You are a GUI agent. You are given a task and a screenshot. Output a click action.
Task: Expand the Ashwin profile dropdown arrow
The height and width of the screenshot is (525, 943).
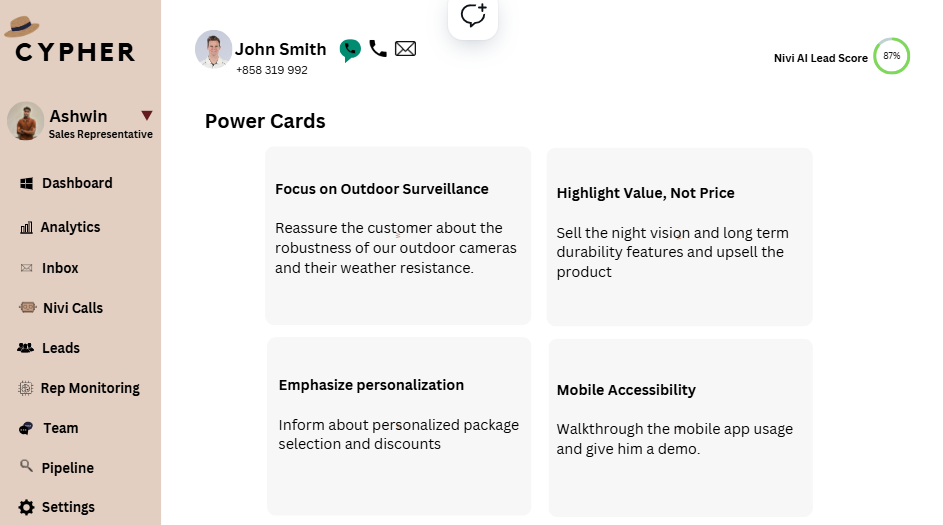(147, 115)
